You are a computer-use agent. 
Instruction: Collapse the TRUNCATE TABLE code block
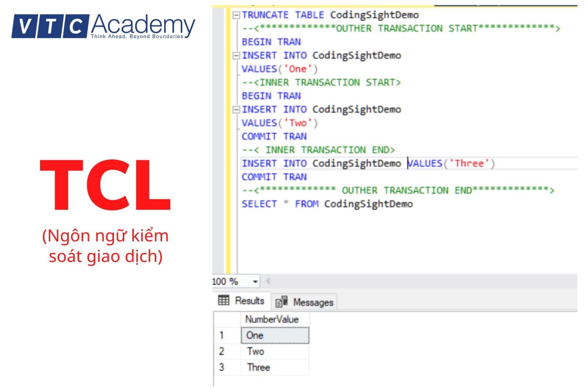click(x=236, y=15)
